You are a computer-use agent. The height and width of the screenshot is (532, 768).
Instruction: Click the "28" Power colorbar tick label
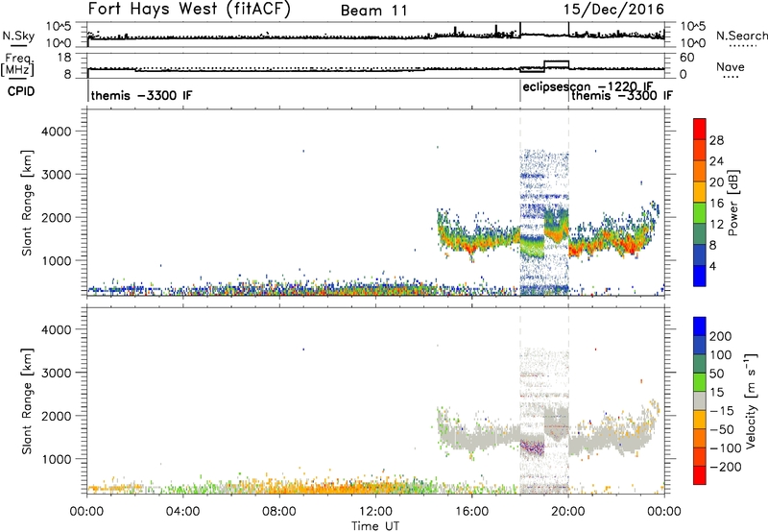click(x=716, y=140)
